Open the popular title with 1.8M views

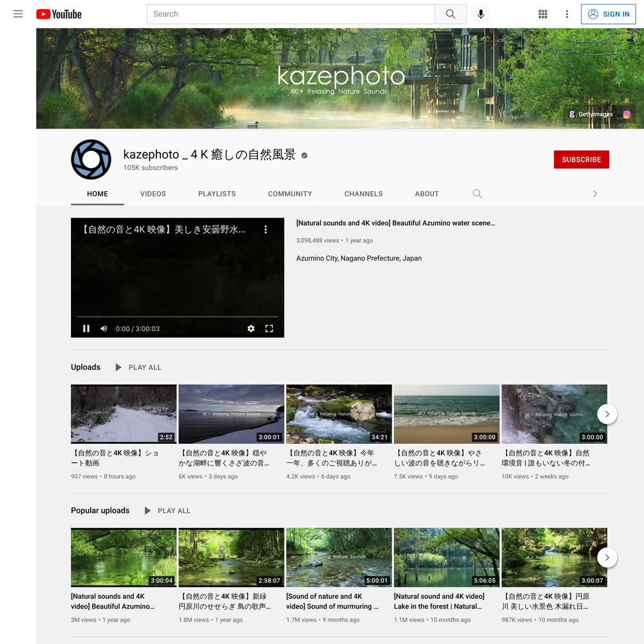(225, 601)
